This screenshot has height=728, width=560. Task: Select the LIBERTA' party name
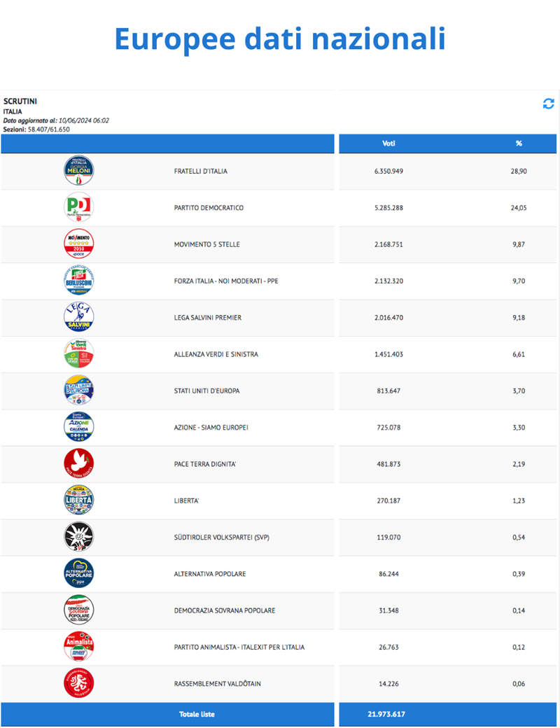[x=186, y=501]
